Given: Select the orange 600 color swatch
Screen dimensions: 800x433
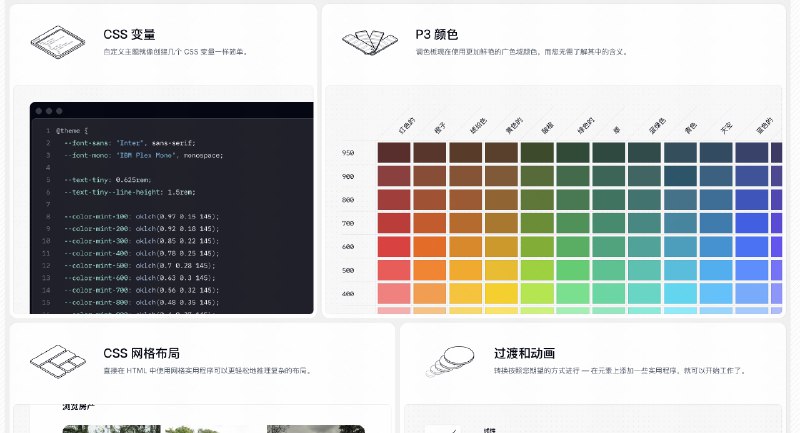Looking at the screenshot, I should coord(430,246).
